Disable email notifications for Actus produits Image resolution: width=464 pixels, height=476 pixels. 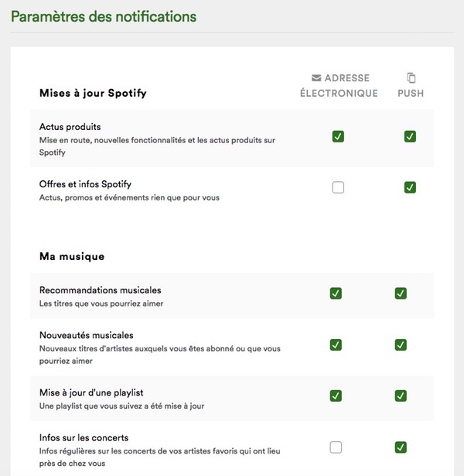coord(338,137)
